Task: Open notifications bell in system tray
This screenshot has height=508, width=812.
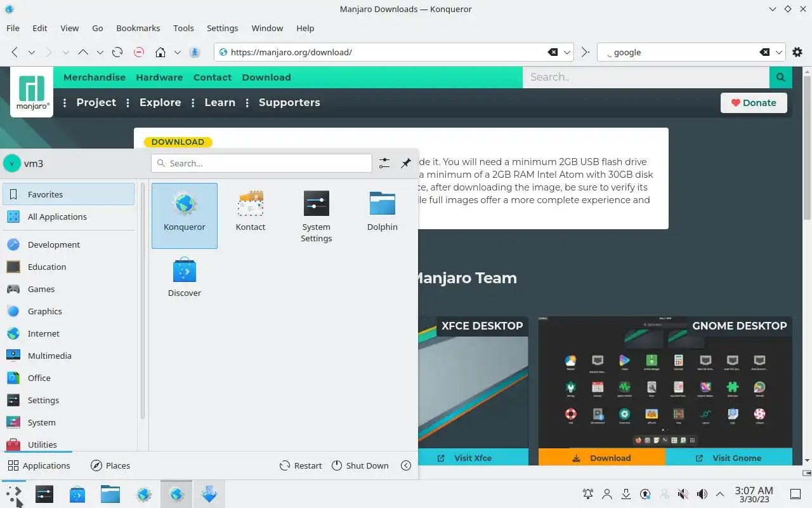Action: (x=588, y=494)
